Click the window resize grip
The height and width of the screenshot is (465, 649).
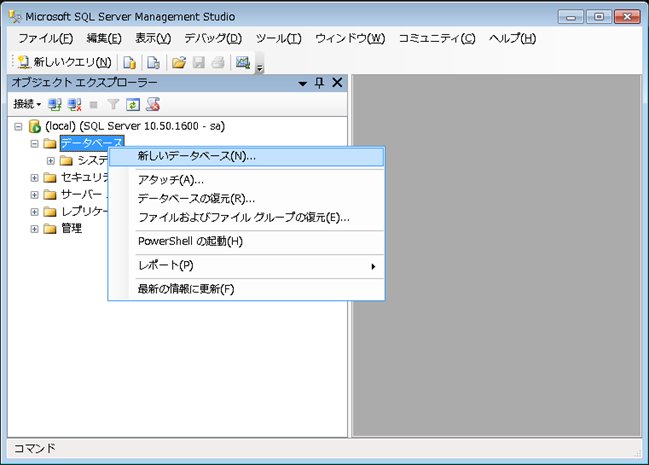click(x=637, y=453)
